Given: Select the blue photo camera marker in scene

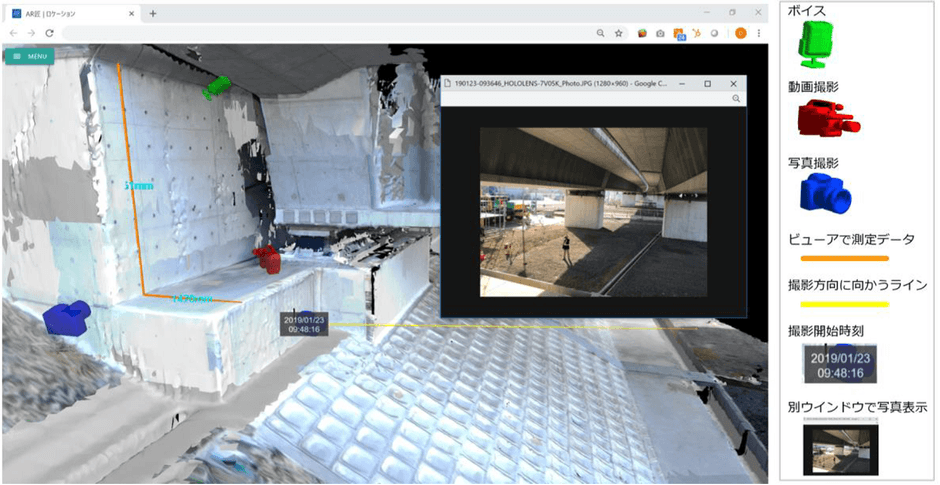Looking at the screenshot, I should coord(67,318).
